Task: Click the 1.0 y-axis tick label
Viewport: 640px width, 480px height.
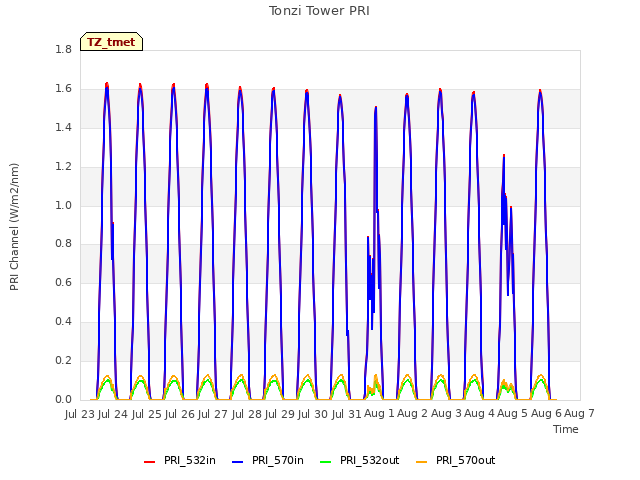Action: [63, 205]
